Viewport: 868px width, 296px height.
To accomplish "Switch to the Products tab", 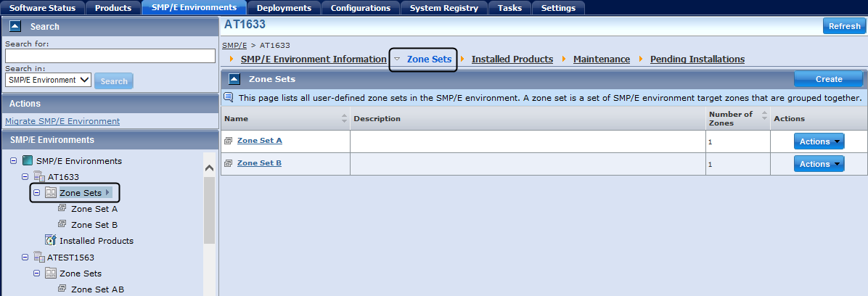I will click(x=113, y=8).
